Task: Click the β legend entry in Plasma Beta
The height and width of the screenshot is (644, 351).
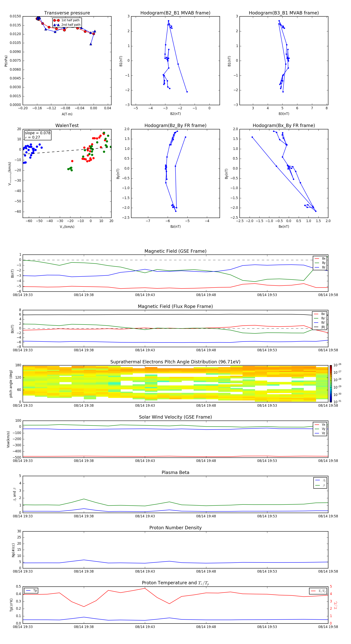Action: (320, 485)
